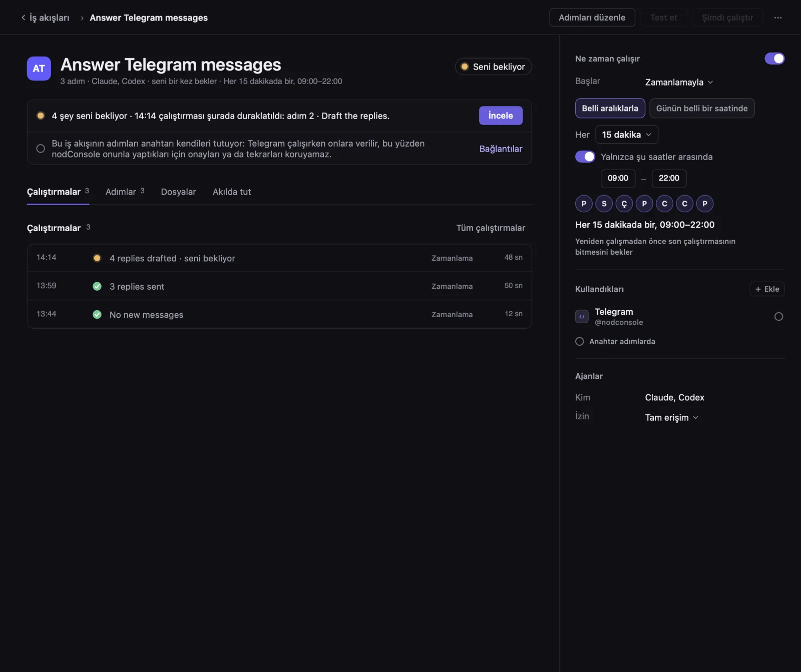Image resolution: width=801 pixels, height=672 pixels.
Task: Click the circle icon beside Anahtar adımlarda
Action: [x=580, y=341]
